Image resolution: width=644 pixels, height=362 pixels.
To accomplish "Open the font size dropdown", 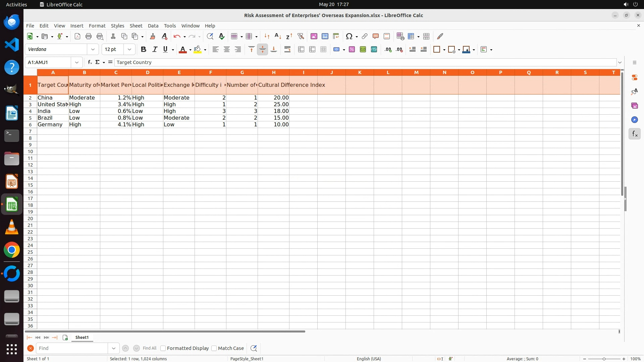I will (x=129, y=50).
